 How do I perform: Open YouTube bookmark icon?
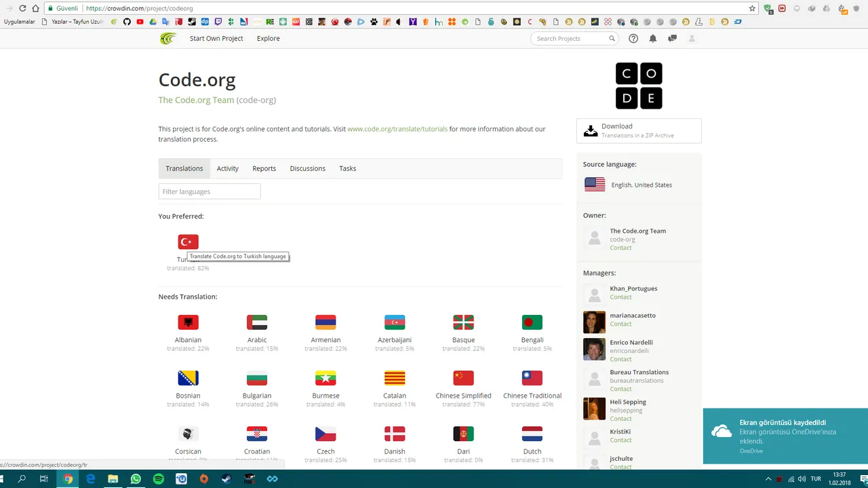[140, 22]
